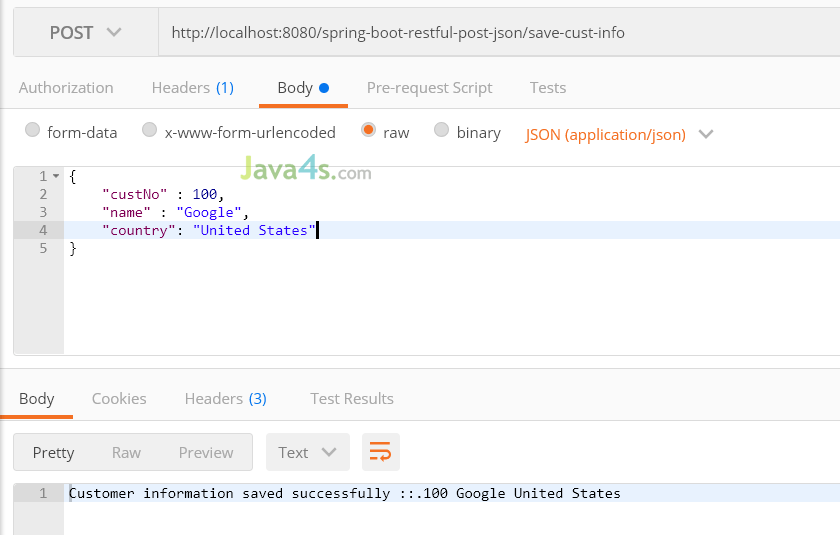
Task: View the response Cookies tab
Action: 119,398
